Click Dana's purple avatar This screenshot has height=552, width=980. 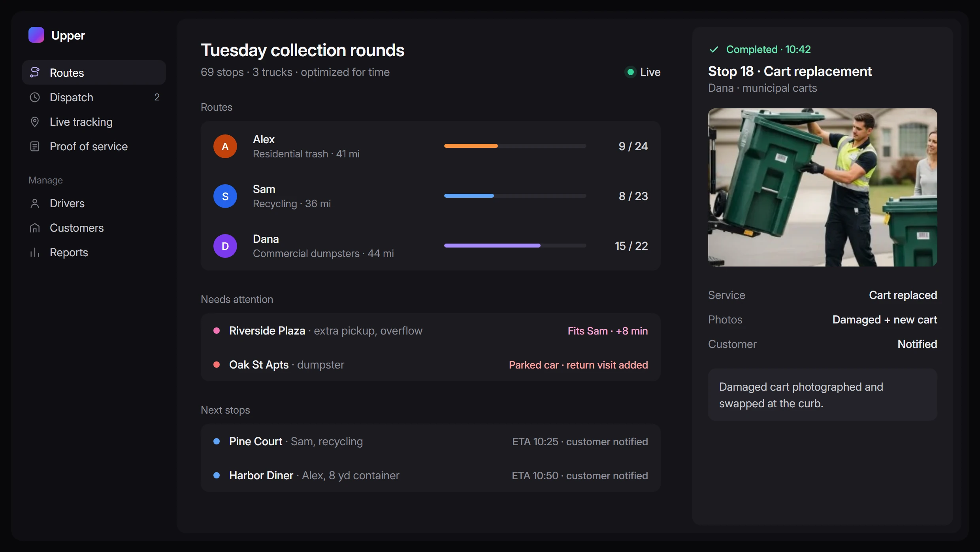coord(225,246)
